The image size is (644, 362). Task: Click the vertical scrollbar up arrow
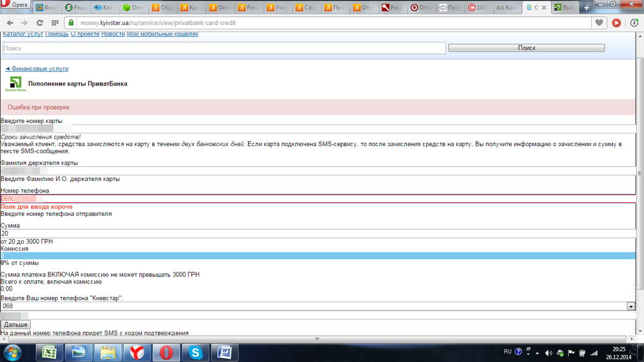point(640,36)
